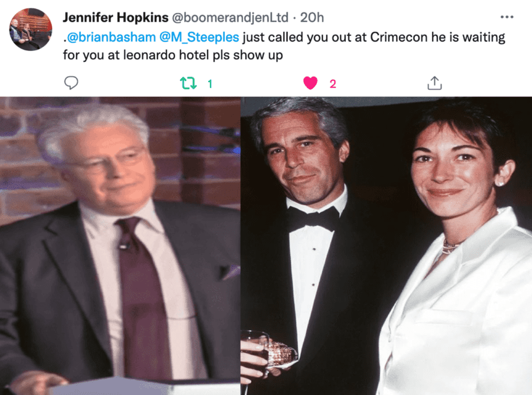Screen dimensions: 532x395
Task: Click the green retweet arrows icon
Action: coord(189,83)
